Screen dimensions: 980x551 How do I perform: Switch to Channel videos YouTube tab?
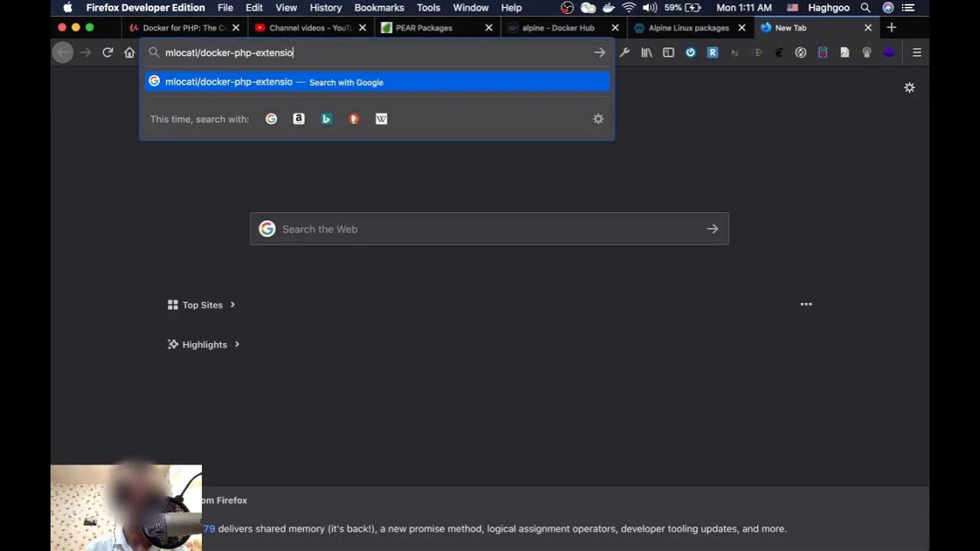click(x=310, y=28)
